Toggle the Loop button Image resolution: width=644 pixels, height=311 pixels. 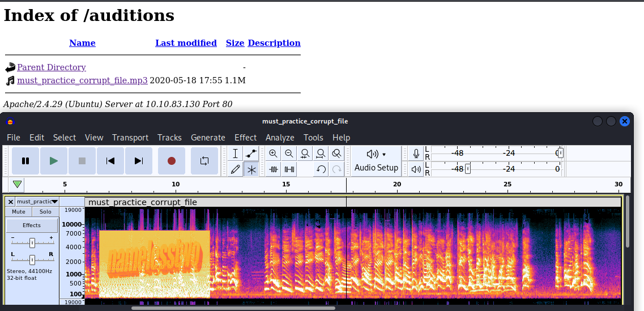pyautogui.click(x=204, y=161)
